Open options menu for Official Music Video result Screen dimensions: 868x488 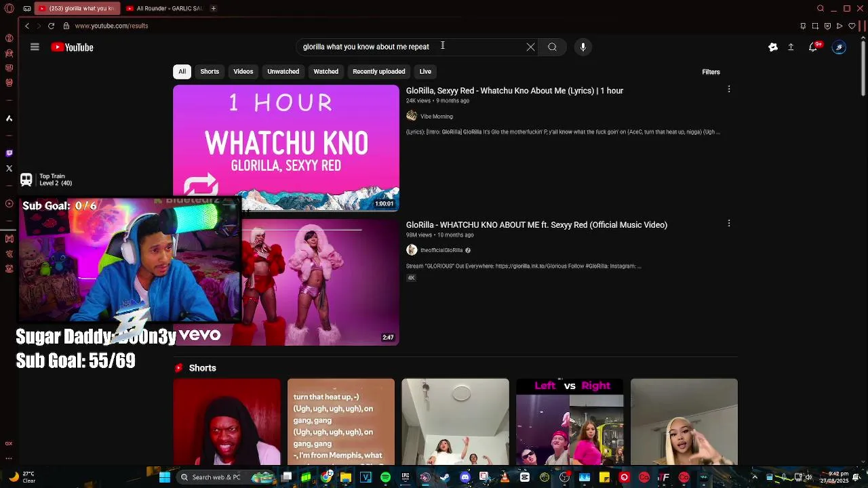click(729, 223)
